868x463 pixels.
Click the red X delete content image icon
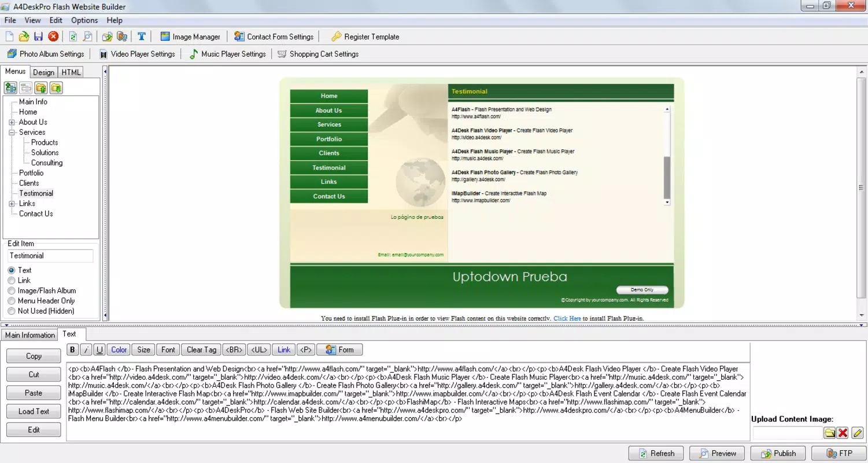(x=843, y=433)
